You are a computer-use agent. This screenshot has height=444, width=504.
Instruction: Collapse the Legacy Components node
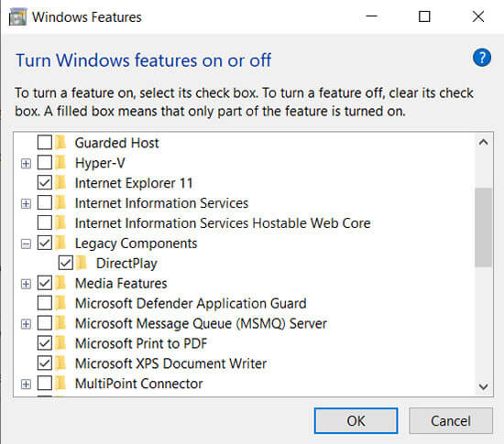[26, 244]
